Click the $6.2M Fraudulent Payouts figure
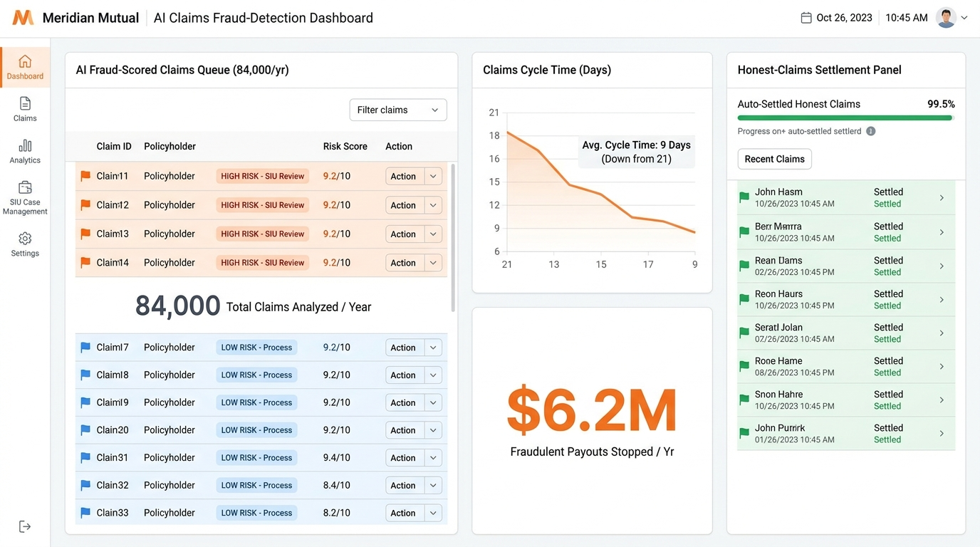The width and height of the screenshot is (980, 547). 592,410
